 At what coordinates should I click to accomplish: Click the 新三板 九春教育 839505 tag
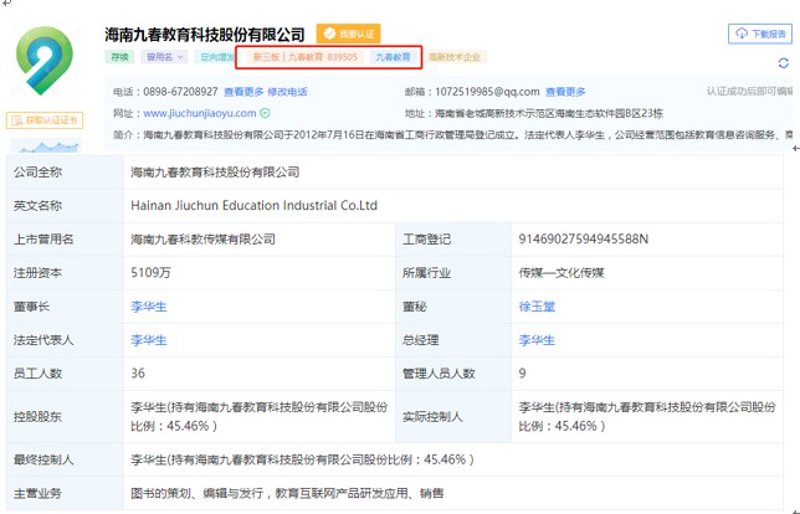point(305,57)
